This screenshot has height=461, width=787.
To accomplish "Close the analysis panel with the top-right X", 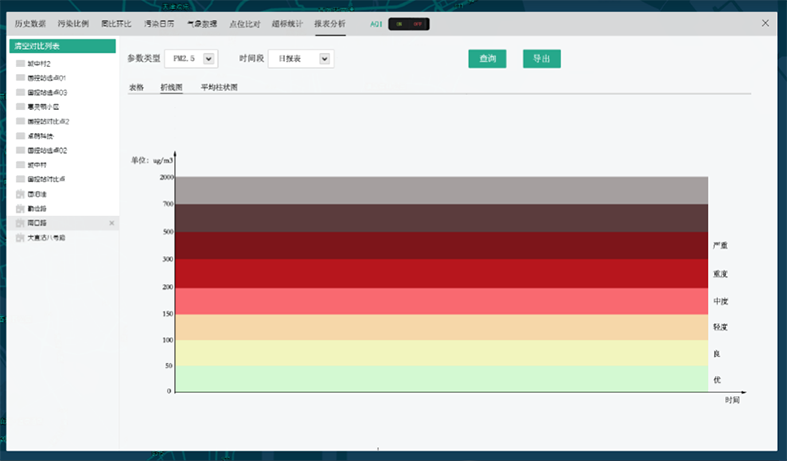I will [x=765, y=23].
